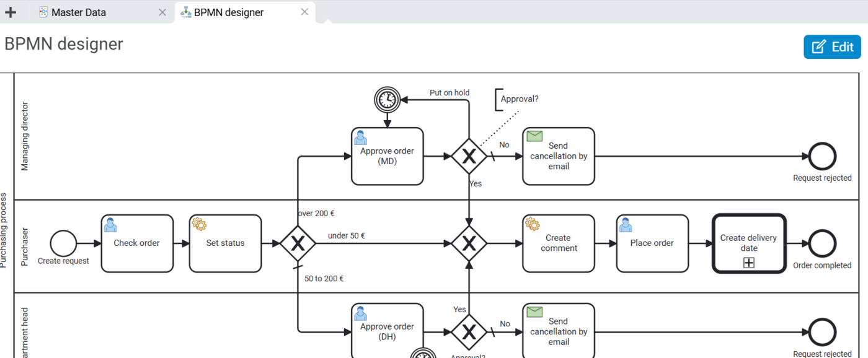
Task: Close the Master Data tab
Action: [x=162, y=12]
